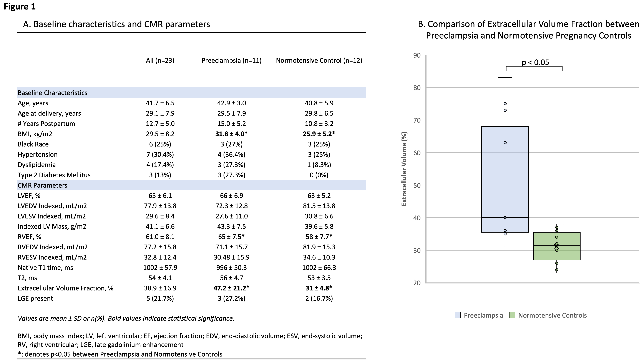The image size is (644, 362).
Task: Click the panel A table title
Action: (x=116, y=24)
